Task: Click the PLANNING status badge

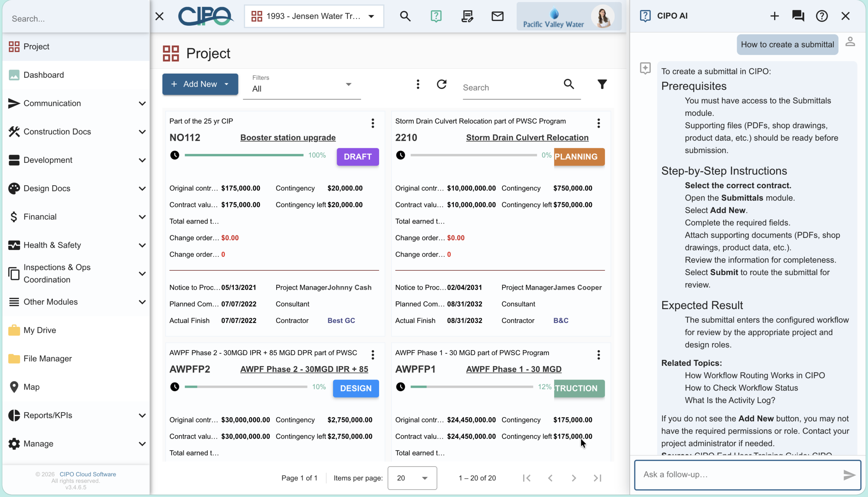Action: (579, 157)
